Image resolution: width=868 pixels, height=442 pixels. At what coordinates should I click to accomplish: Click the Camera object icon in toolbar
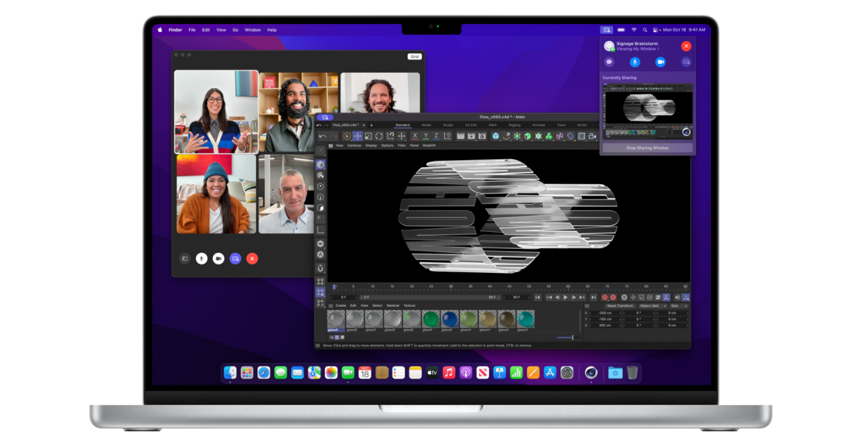592,136
